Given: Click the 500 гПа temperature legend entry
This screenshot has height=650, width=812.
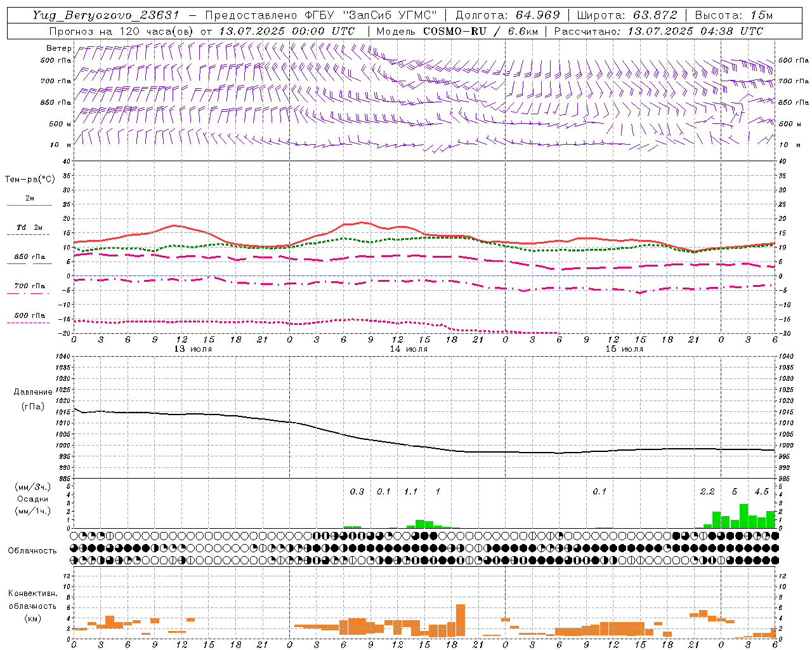Looking at the screenshot, I should coord(30,315).
